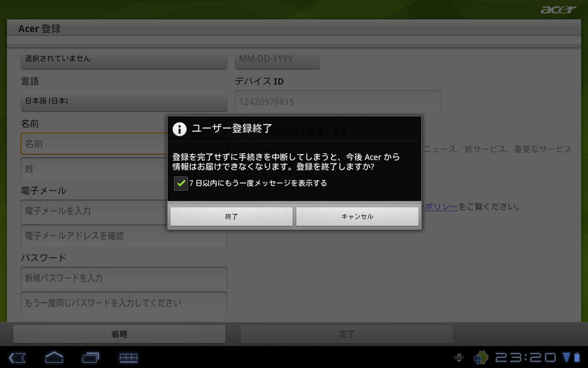This screenshot has height=368, width=588.
Task: Click the 電子メールアドレスを確認 field
Action: pyautogui.click(x=124, y=236)
